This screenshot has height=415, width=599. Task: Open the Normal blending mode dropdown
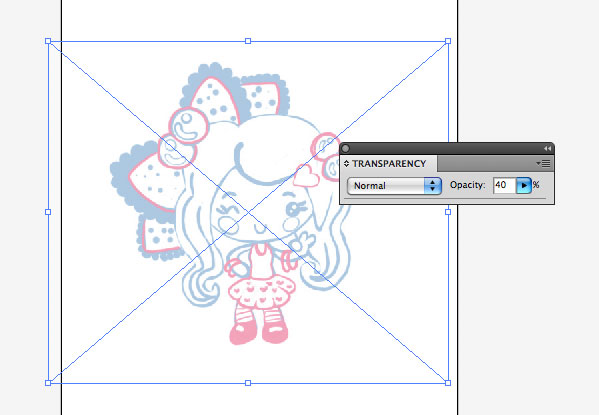pyautogui.click(x=394, y=186)
